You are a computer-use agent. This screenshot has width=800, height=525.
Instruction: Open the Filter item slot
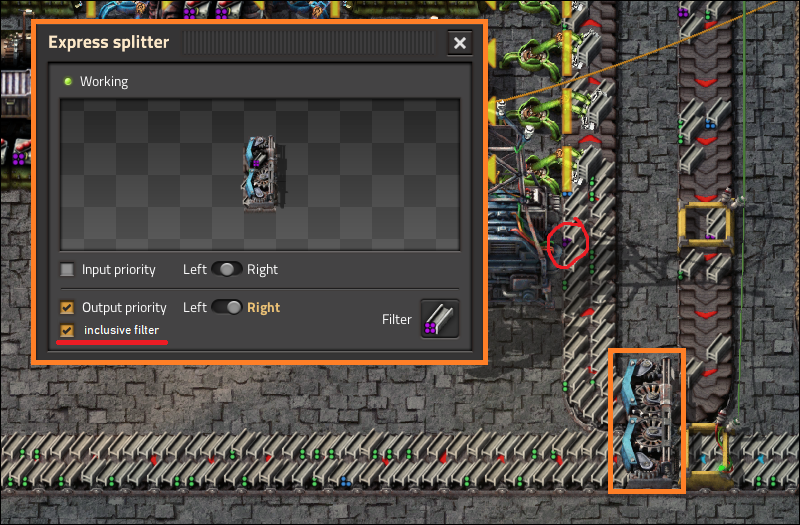[439, 319]
